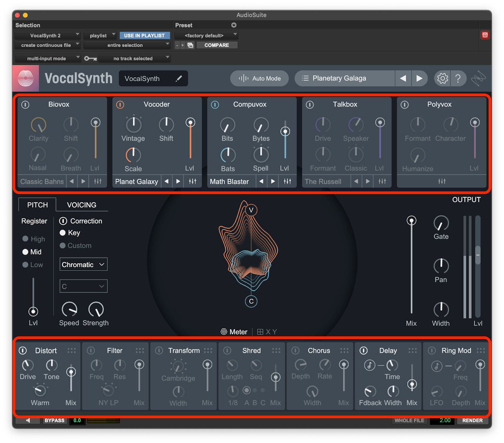Toggle the Biovox module power button
Image resolution: width=504 pixels, height=443 pixels.
26,105
